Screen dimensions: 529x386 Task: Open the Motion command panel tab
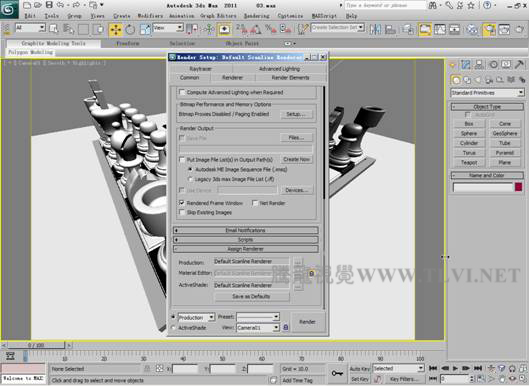click(x=493, y=64)
